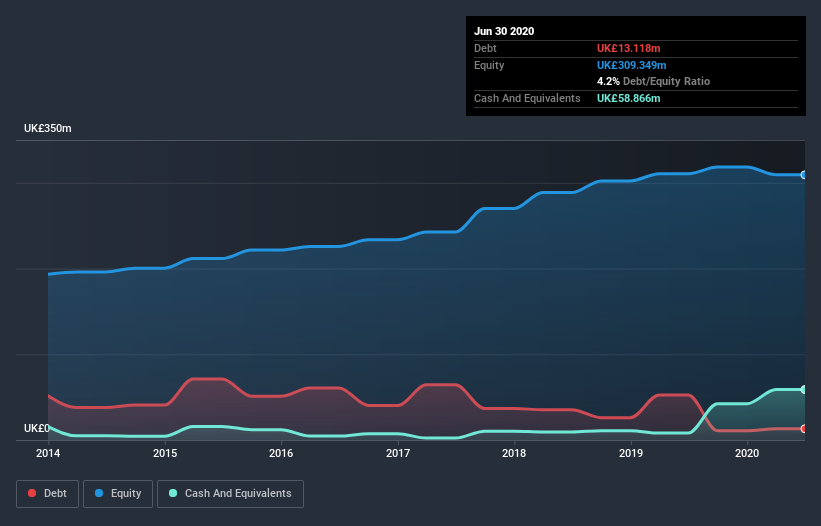Screen dimensions: 821x526
Task: Select the 2019 x-axis label
Action: coord(631,453)
